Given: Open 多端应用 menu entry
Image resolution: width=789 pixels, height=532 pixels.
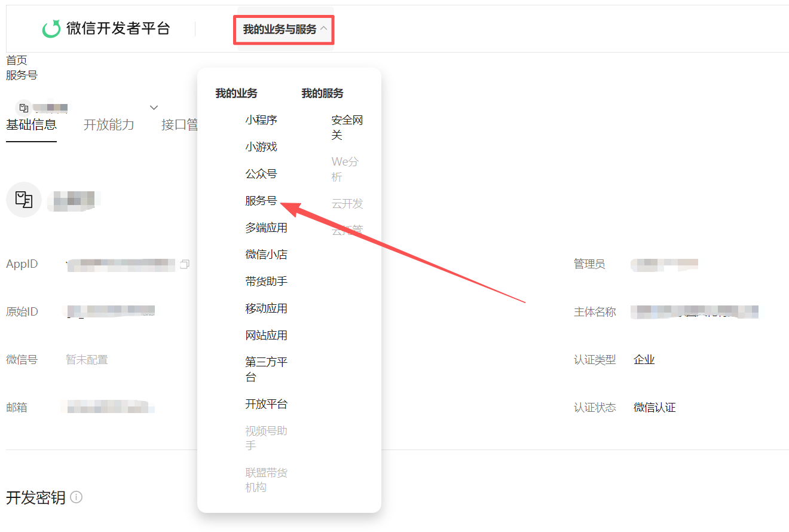Looking at the screenshot, I should point(266,228).
